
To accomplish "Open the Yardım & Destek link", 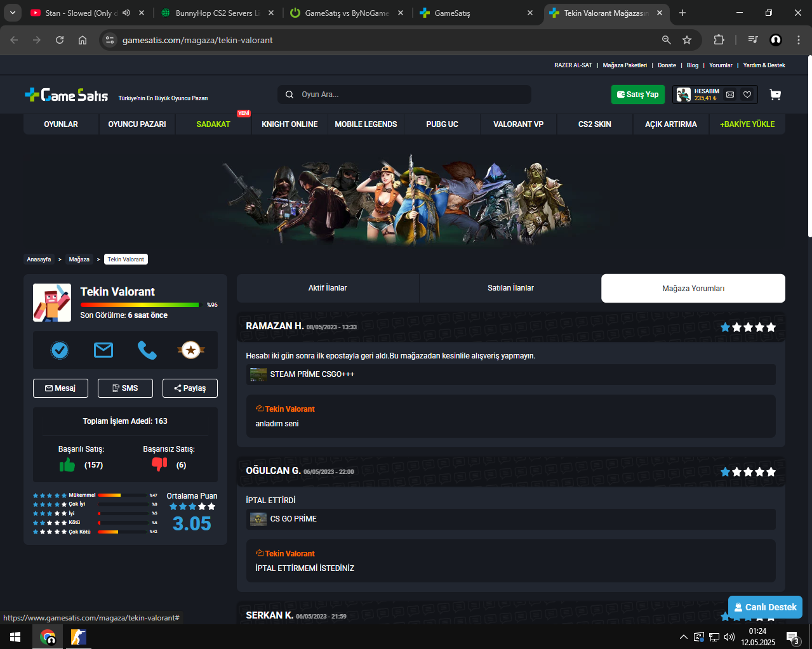I will (764, 65).
